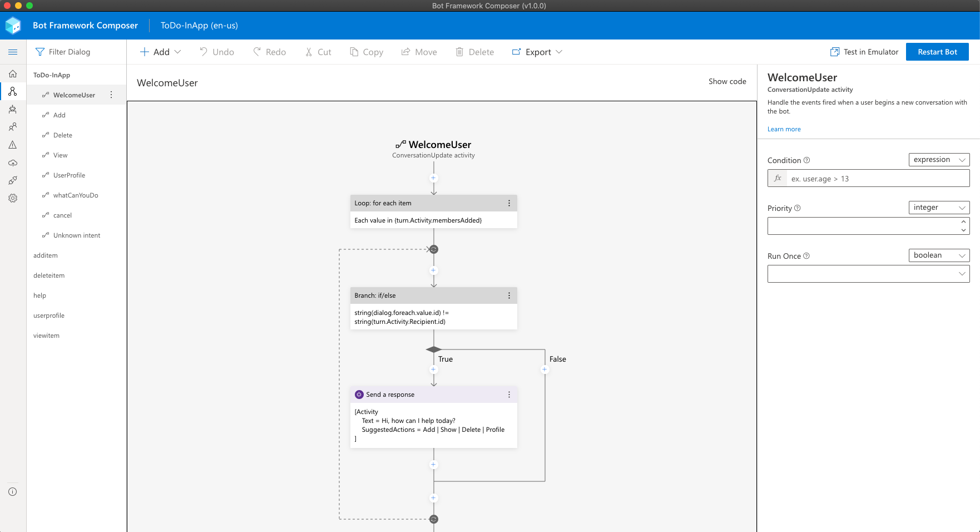Add action below Send a response
The height and width of the screenshot is (532, 980).
point(434,465)
